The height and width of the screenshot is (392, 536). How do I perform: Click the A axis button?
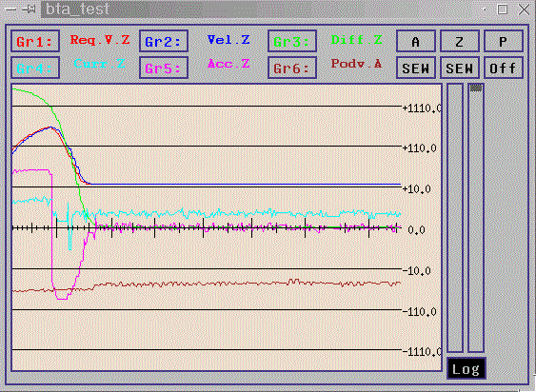[x=416, y=41]
